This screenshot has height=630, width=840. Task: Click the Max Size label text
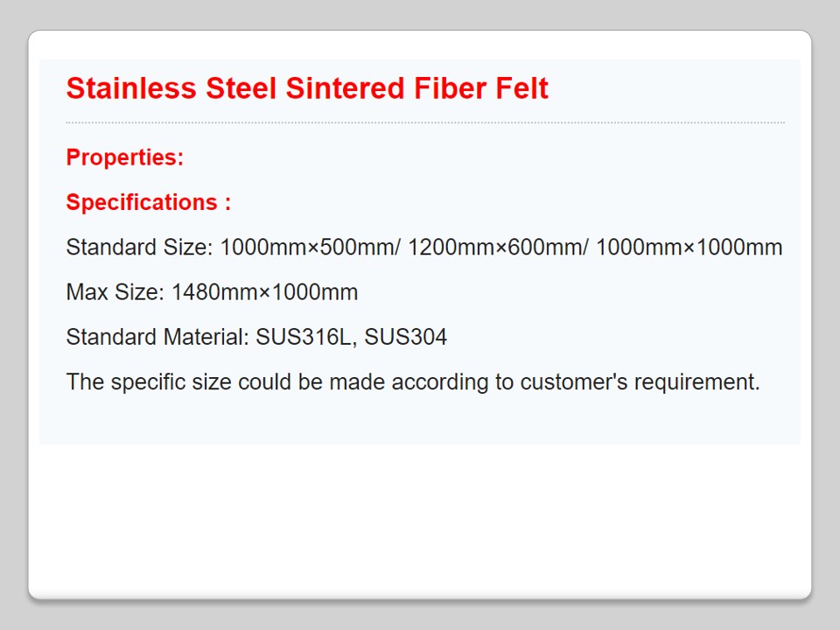115,292
